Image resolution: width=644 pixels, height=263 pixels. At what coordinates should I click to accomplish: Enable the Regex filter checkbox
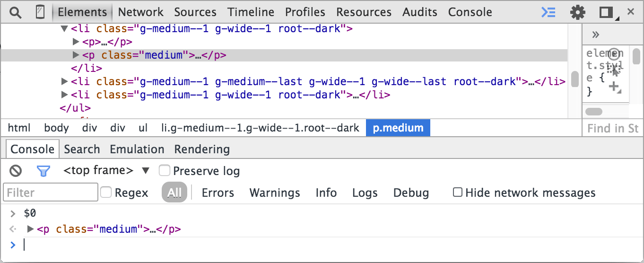tap(106, 192)
